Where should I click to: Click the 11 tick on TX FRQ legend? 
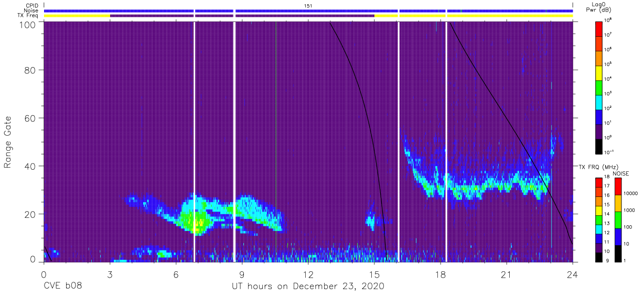607,242
